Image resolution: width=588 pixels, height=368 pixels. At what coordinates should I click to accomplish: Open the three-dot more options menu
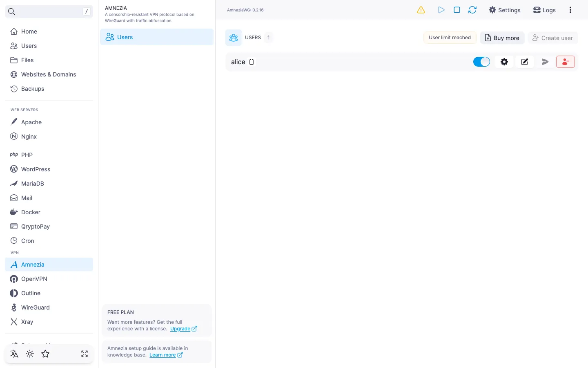pyautogui.click(x=570, y=10)
